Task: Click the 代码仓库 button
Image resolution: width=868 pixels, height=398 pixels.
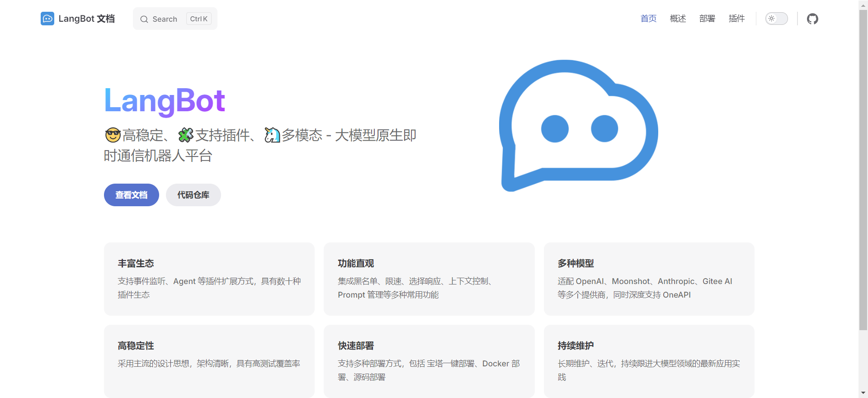Action: 193,195
